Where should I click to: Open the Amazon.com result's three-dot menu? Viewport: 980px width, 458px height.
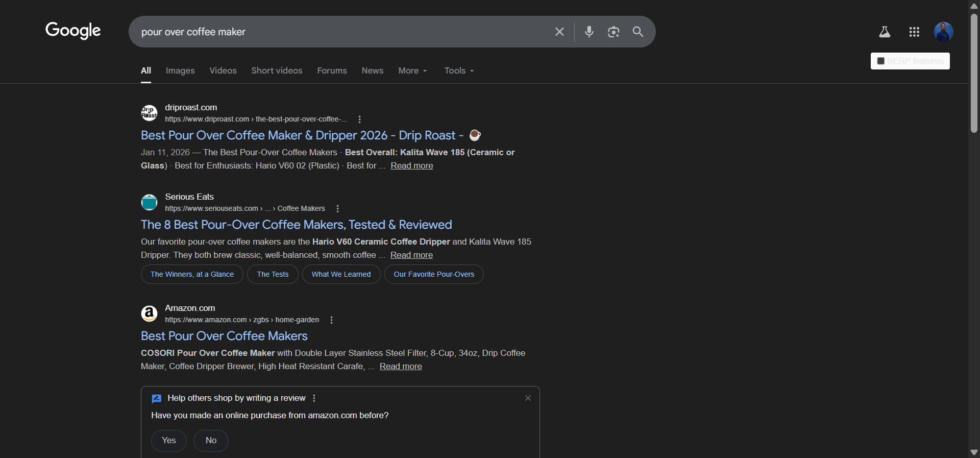332,320
